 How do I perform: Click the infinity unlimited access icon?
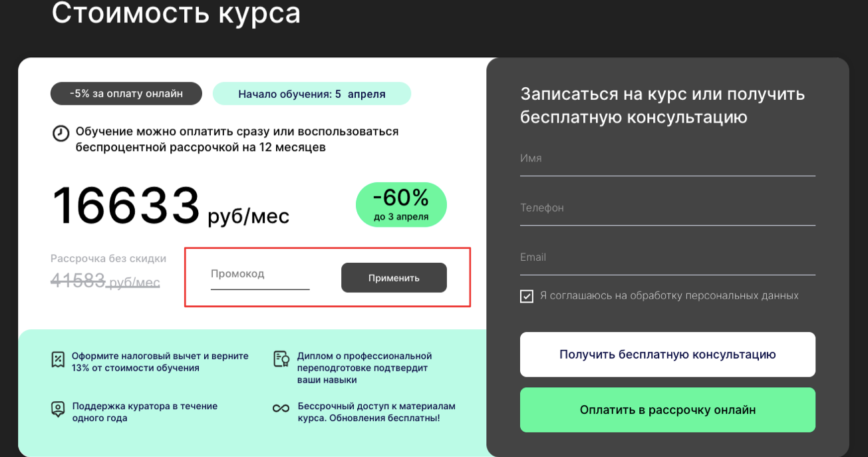281,408
